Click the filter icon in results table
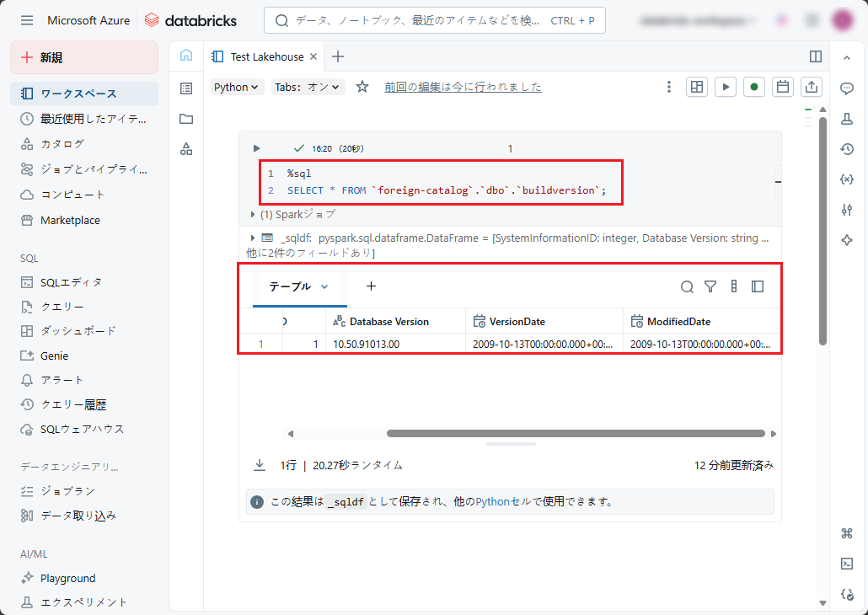Screen dimensions: 868x615 point(710,286)
